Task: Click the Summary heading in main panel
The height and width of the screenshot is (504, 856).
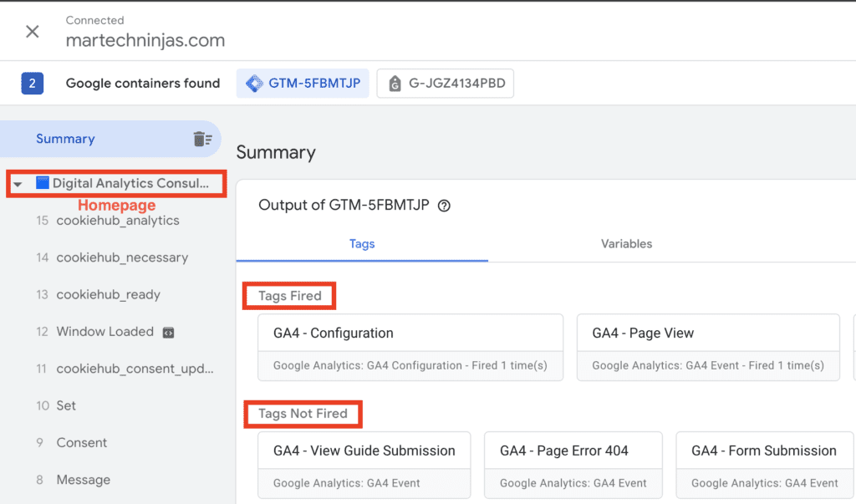Action: 276,152
